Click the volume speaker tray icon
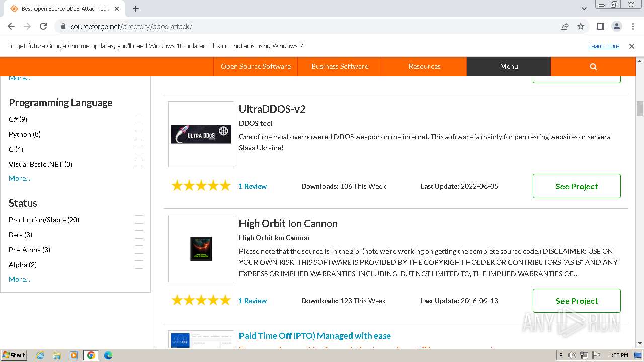 coord(572,355)
